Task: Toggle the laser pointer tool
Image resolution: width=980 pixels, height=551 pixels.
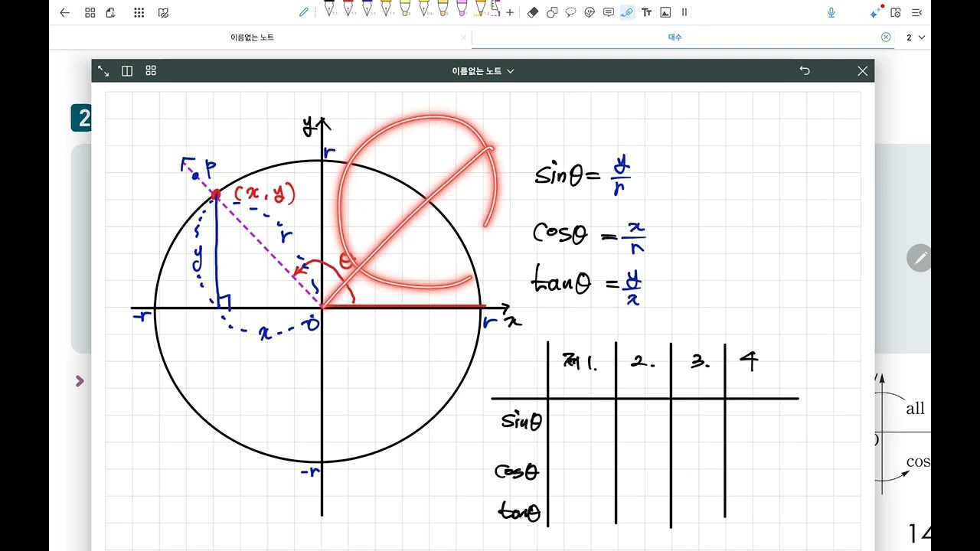Action: coord(627,12)
